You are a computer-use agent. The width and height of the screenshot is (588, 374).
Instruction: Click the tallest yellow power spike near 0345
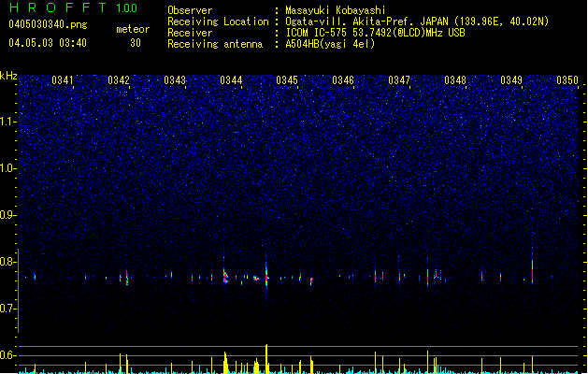(x=266, y=359)
